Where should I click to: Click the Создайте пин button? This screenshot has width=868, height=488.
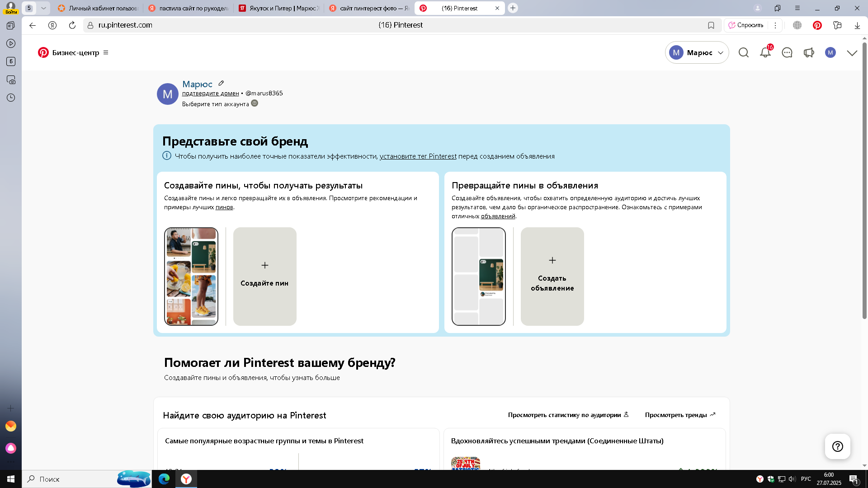pos(265,276)
